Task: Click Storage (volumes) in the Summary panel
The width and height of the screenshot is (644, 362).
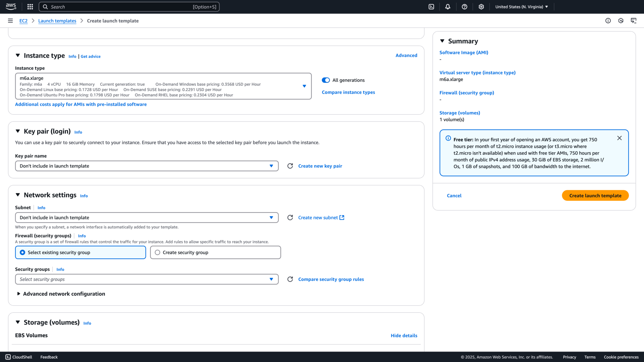Action: [460, 113]
